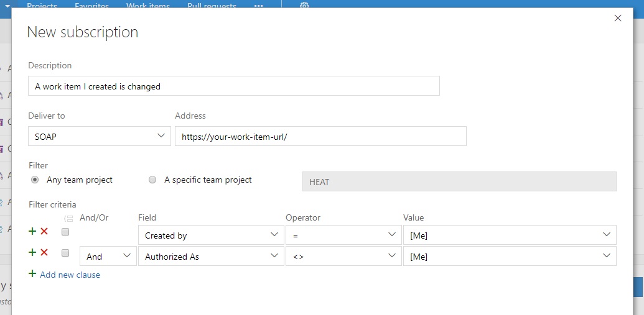Click green plus icon on Created by row
Image resolution: width=644 pixels, height=315 pixels.
click(32, 231)
